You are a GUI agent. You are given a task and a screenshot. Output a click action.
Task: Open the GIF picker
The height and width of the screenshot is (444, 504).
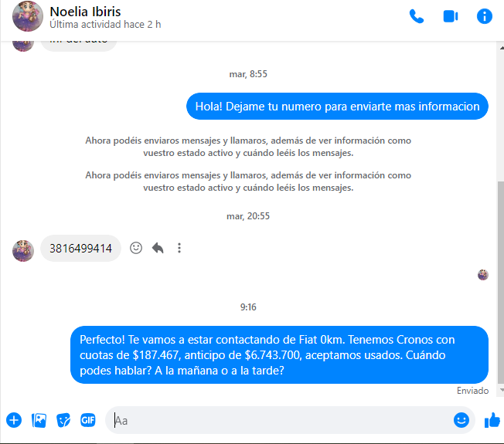[88, 420]
